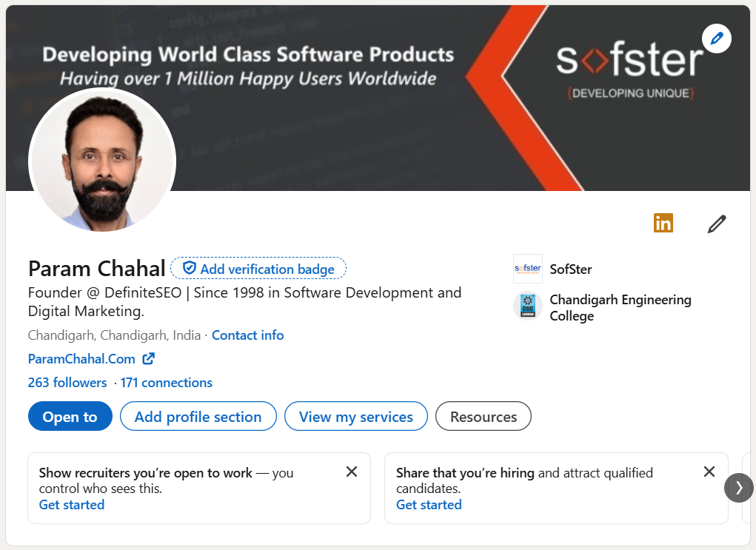Image resolution: width=756 pixels, height=550 pixels.
Task: Add profile section
Action: pyautogui.click(x=198, y=416)
